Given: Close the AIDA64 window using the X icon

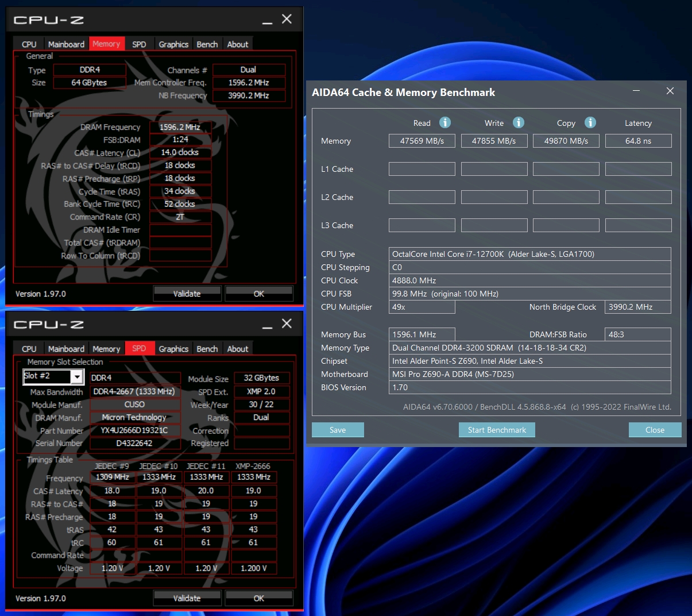Looking at the screenshot, I should (670, 91).
